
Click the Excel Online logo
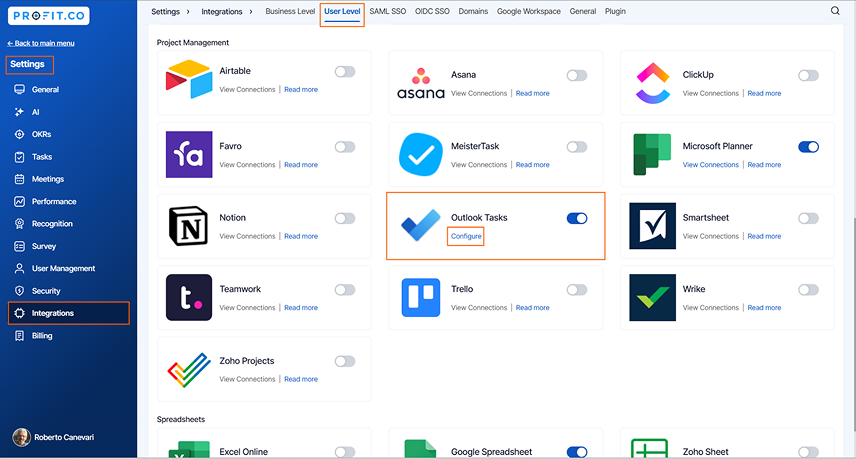(x=189, y=449)
